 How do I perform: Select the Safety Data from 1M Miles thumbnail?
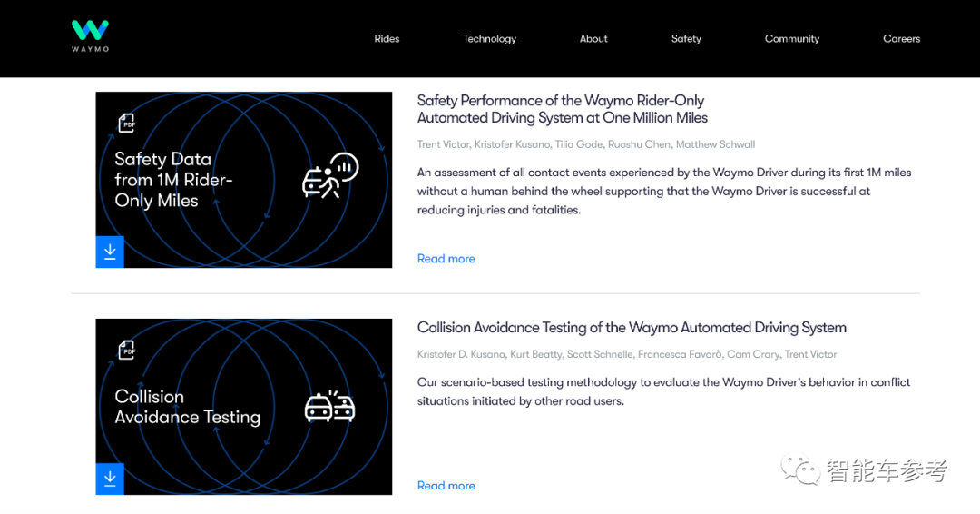(x=244, y=180)
